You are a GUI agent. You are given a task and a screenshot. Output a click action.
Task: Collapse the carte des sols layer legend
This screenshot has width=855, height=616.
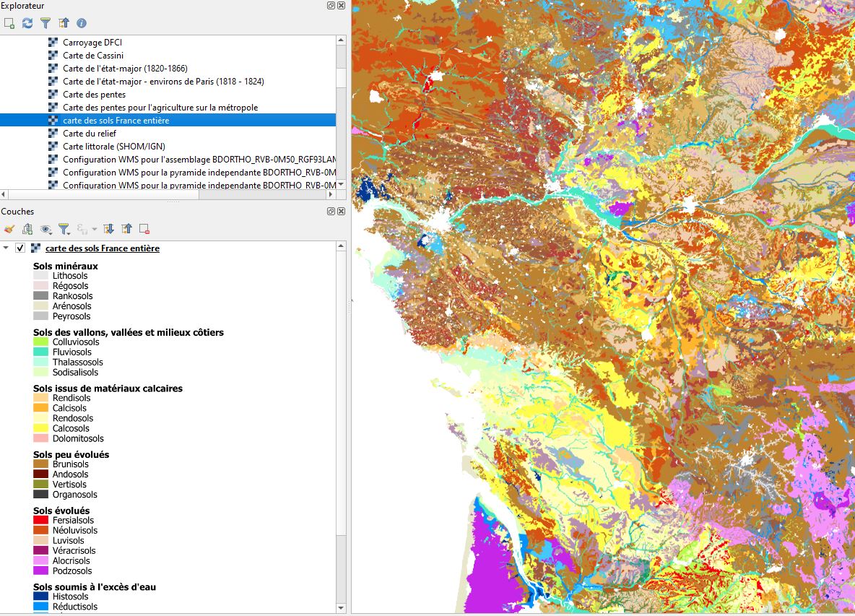pos(6,248)
